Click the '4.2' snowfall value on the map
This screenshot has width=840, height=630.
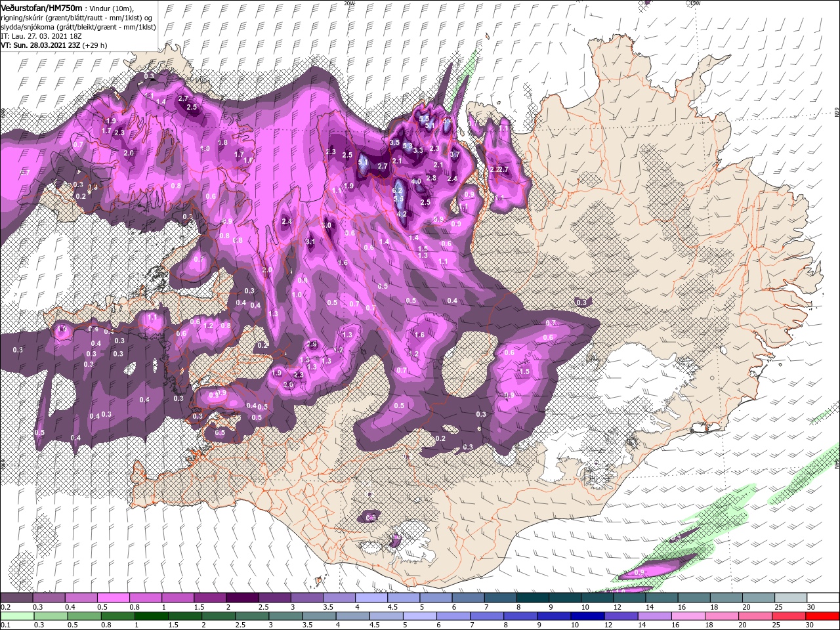point(402,214)
